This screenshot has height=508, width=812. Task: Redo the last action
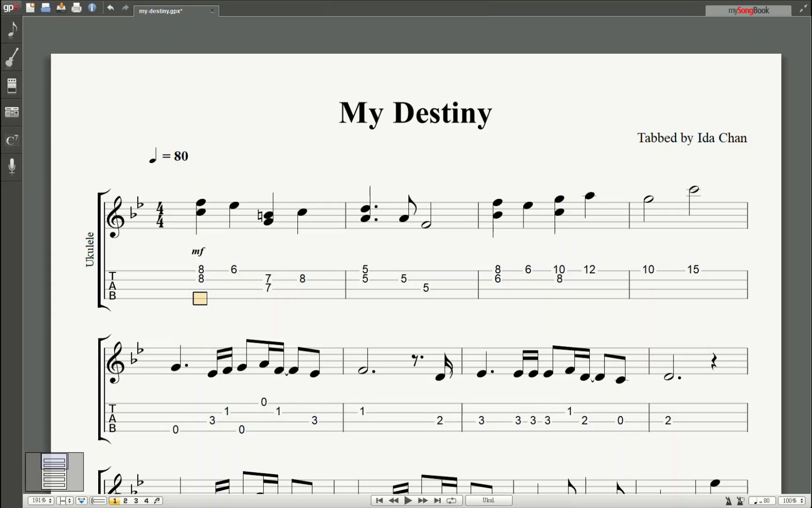pos(125,8)
